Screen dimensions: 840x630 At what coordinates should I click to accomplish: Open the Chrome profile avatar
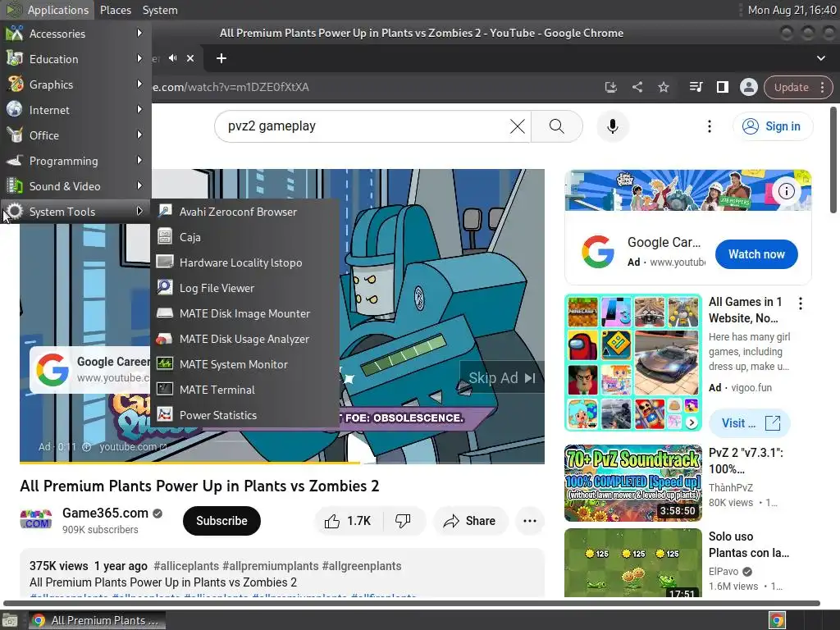tap(748, 87)
